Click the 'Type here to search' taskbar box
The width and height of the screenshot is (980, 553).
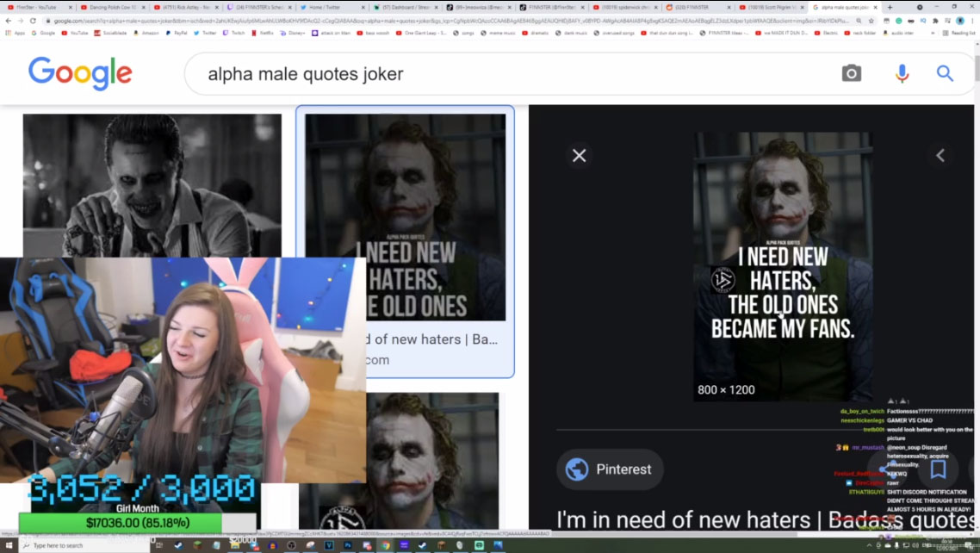click(x=83, y=545)
